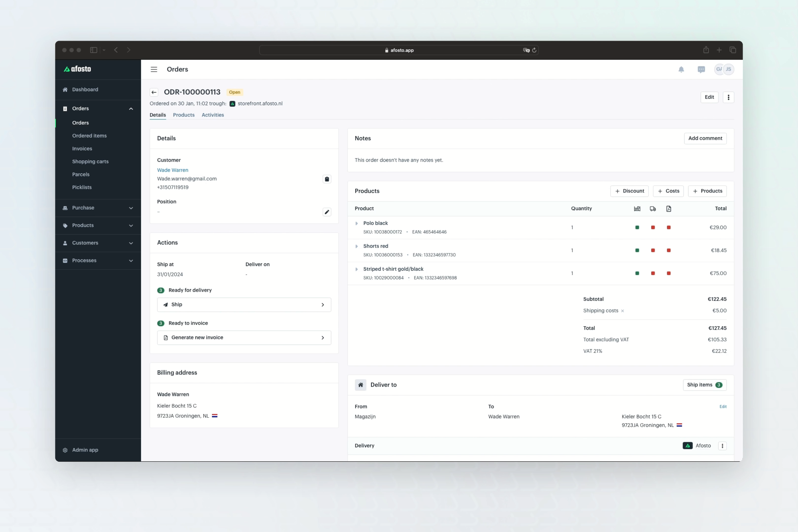Click the notification bell icon

coord(681,69)
